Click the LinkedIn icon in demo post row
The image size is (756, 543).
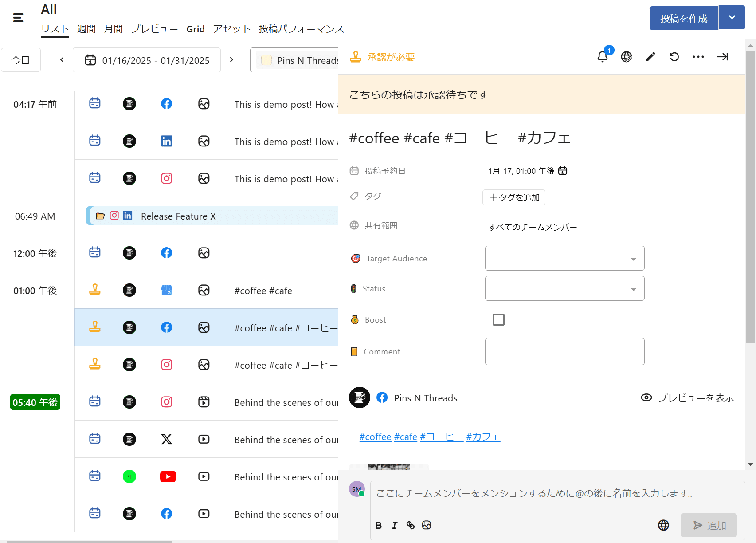coord(167,141)
